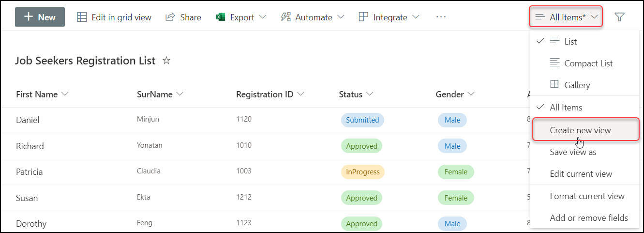Open the All Items* view switcher

tap(566, 17)
